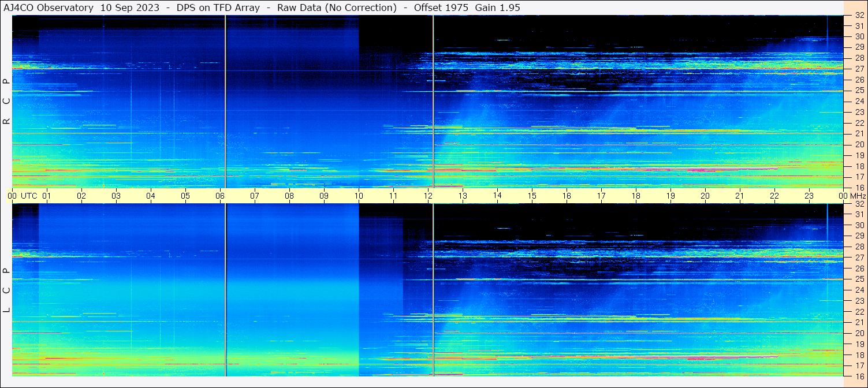868x388 pixels.
Task: Select "Raw Data (No Correction)" header label
Action: [337, 8]
